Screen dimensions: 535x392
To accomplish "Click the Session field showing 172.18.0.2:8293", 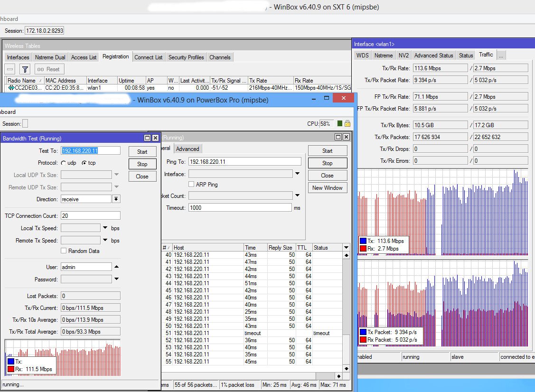I will tap(44, 31).
